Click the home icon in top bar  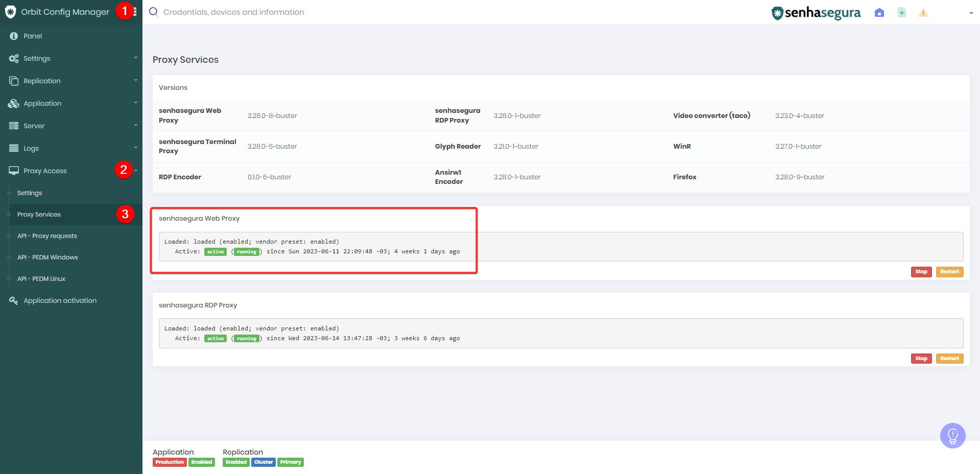click(x=879, y=13)
